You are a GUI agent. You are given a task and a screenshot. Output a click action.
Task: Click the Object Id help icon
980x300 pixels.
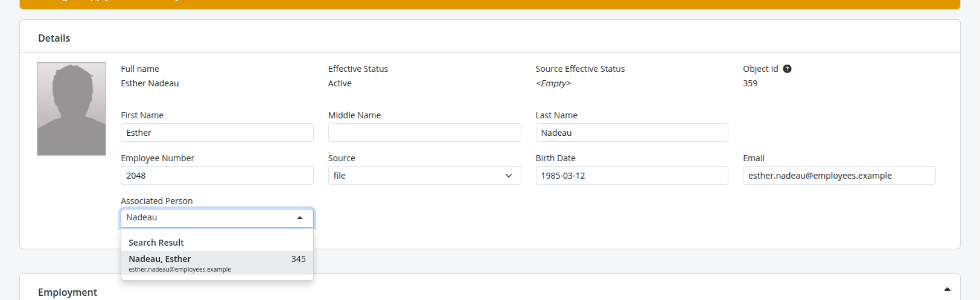(787, 69)
